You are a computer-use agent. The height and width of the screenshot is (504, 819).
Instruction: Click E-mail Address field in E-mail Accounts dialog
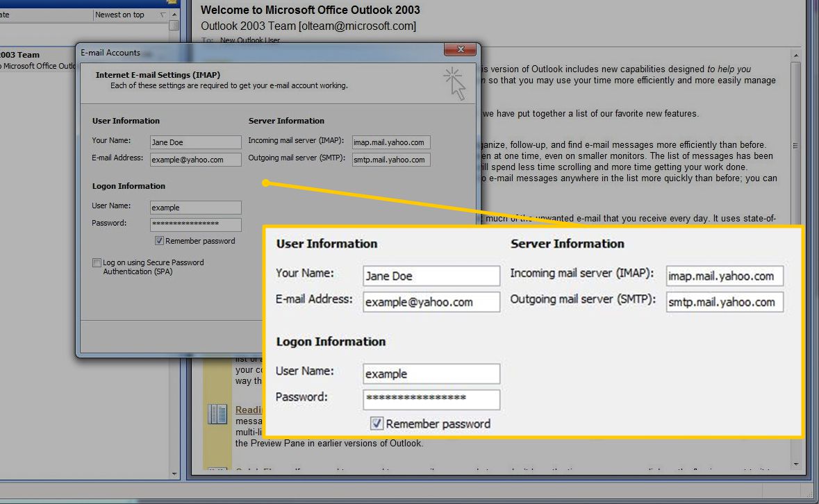[195, 160]
